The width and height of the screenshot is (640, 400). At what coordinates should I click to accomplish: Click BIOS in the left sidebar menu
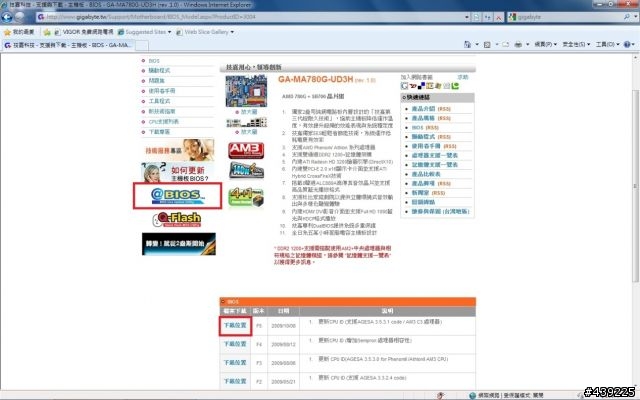pyautogui.click(x=154, y=61)
